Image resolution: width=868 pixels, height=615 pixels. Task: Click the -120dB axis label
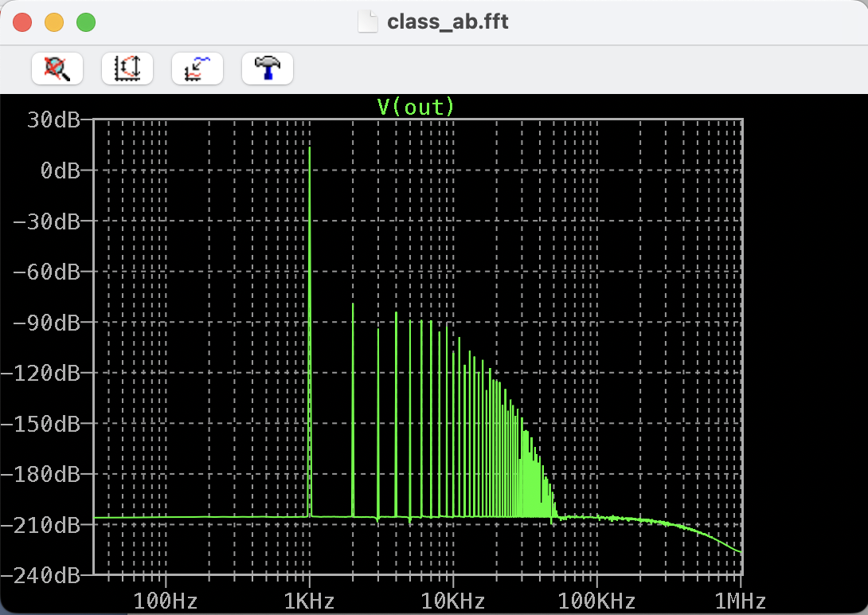(41, 373)
